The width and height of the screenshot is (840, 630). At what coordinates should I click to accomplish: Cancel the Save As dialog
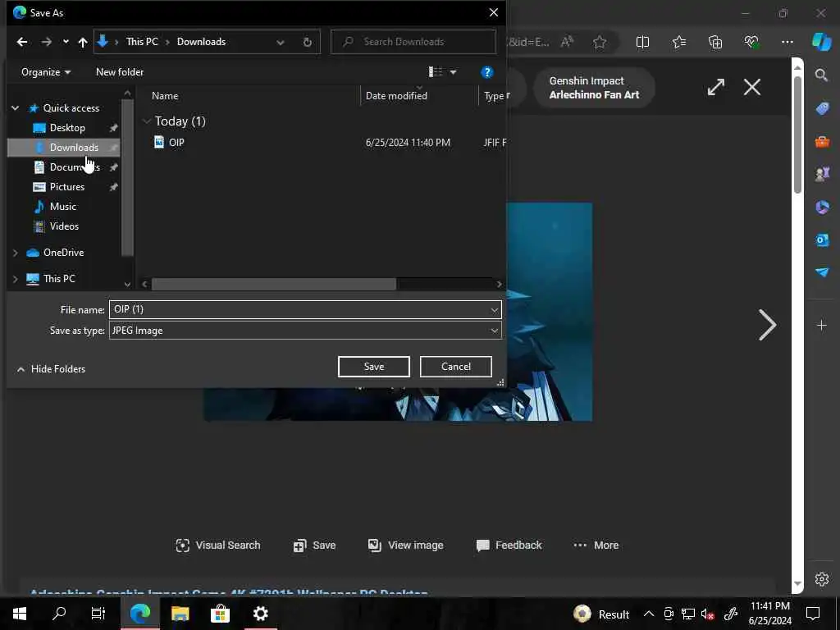tap(456, 367)
